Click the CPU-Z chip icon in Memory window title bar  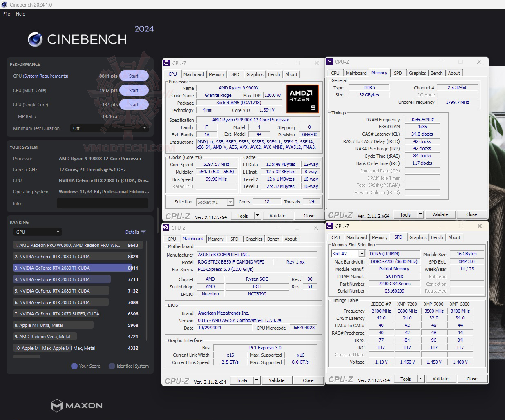click(329, 62)
